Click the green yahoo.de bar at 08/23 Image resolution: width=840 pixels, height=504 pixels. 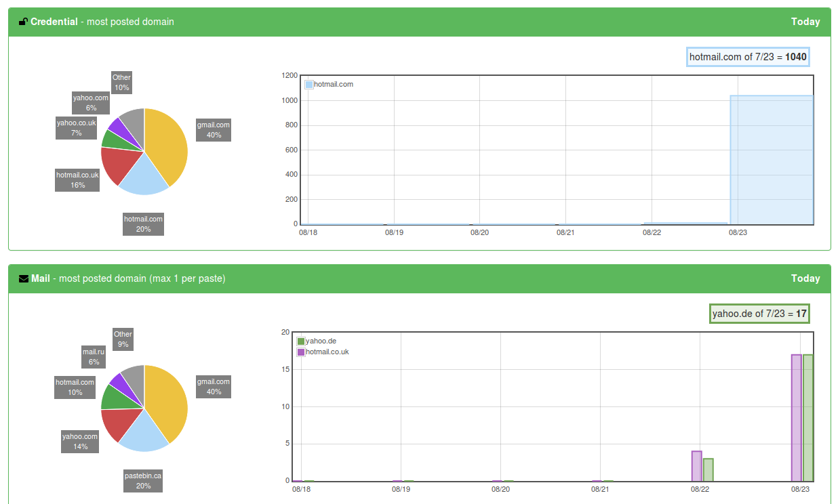coord(808,417)
